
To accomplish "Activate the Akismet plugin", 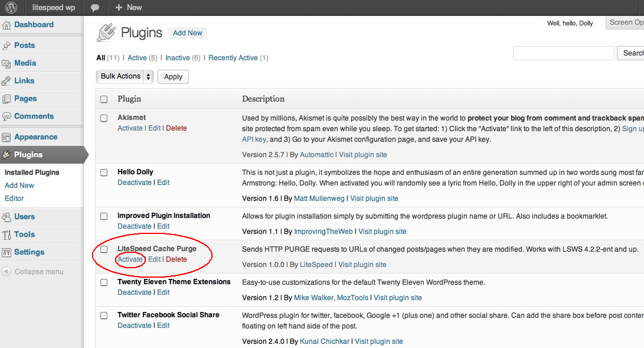I will coord(130,128).
